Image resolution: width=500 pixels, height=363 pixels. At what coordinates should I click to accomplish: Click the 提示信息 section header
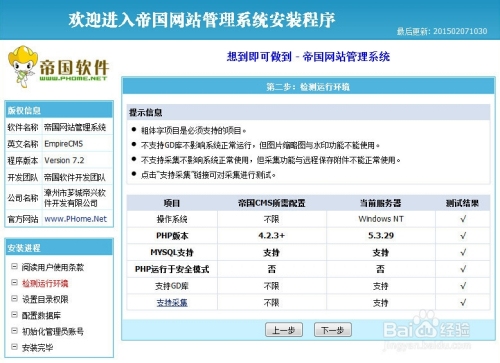pos(308,112)
